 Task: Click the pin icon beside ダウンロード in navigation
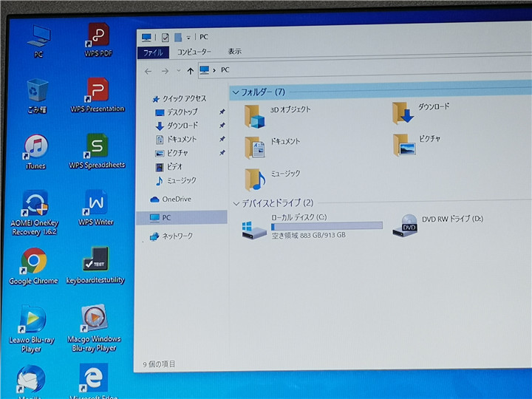click(222, 125)
